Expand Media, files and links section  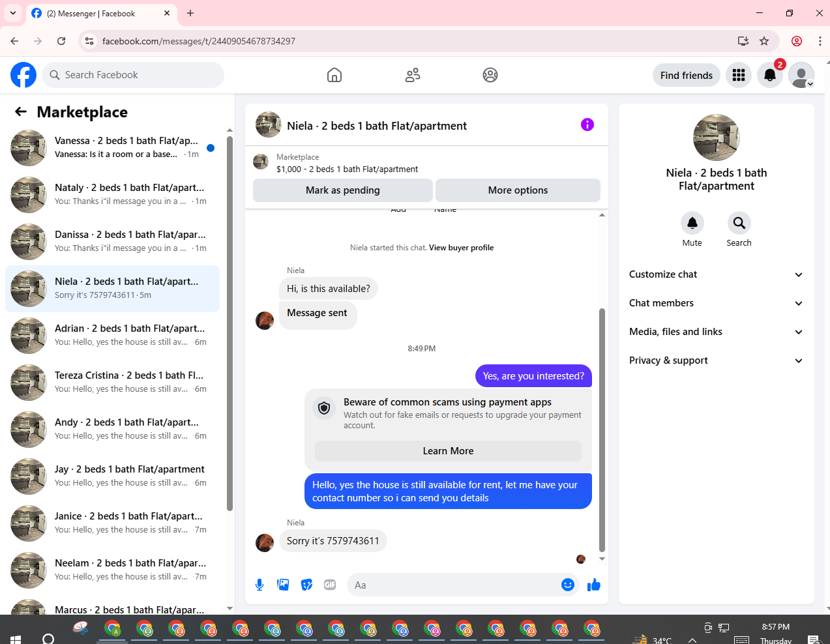tap(716, 332)
